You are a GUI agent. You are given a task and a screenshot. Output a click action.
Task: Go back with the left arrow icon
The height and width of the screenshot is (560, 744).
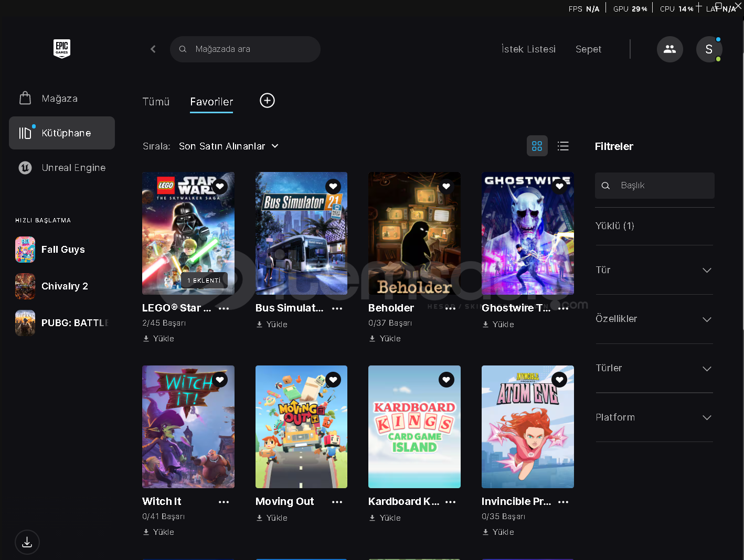coord(153,49)
